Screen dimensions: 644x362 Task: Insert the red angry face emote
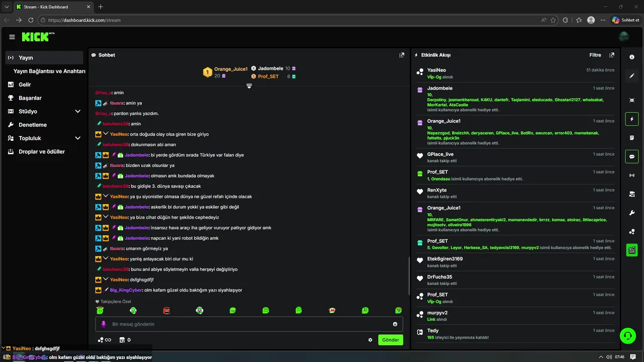pos(167,311)
